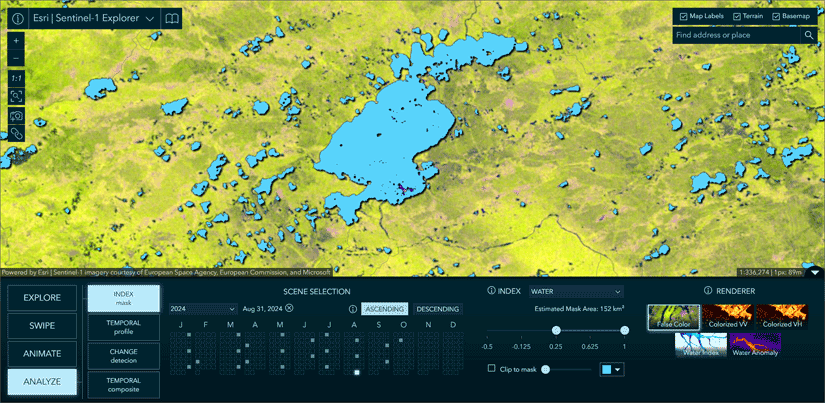Viewport: 825px width, 403px height.
Task: Select the ANALYZE mode
Action: pos(42,382)
